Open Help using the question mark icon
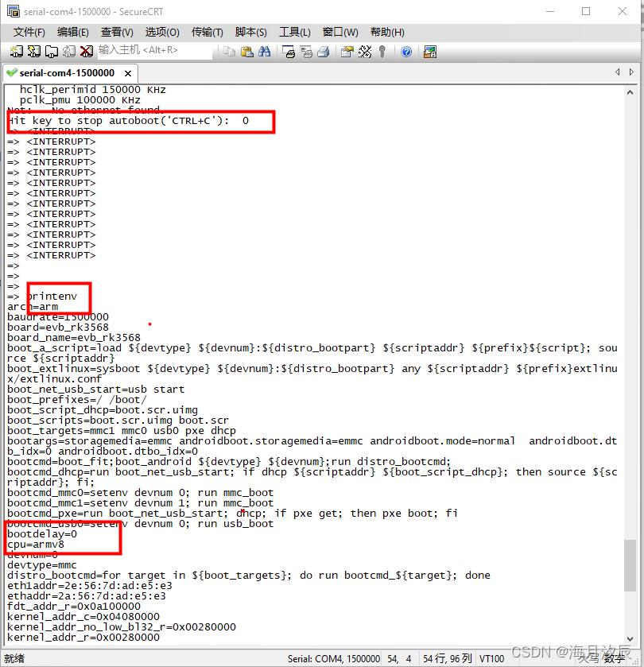Image resolution: width=644 pixels, height=667 pixels. (x=405, y=51)
